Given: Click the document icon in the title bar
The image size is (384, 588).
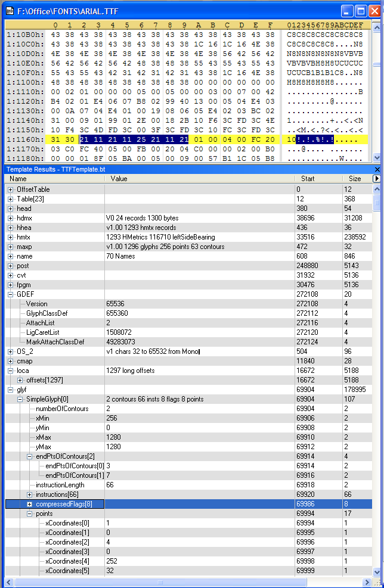Looking at the screenshot, I should click(x=10, y=11).
